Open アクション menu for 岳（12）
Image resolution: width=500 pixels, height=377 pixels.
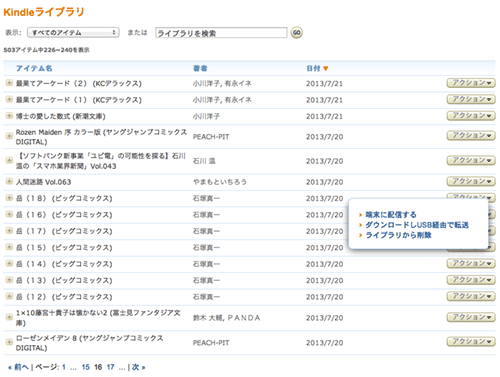[471, 296]
